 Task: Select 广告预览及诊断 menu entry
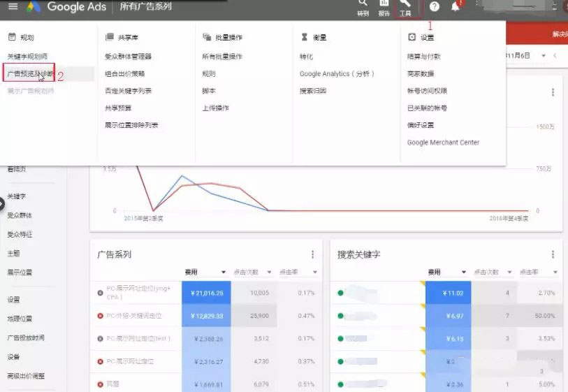[31, 73]
